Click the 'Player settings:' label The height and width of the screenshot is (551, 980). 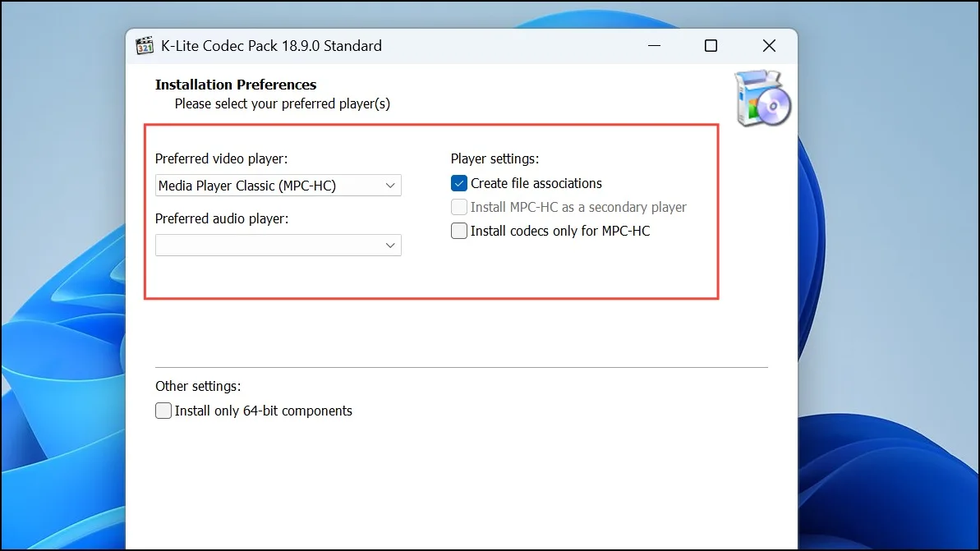[x=495, y=158]
